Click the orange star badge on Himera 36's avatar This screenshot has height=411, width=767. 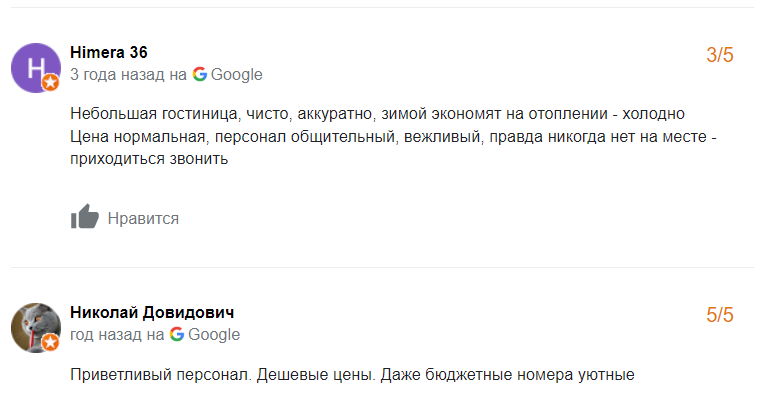(50, 83)
